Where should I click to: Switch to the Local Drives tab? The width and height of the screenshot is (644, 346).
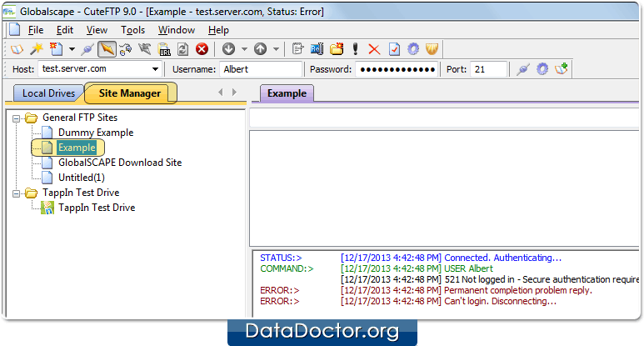click(48, 93)
